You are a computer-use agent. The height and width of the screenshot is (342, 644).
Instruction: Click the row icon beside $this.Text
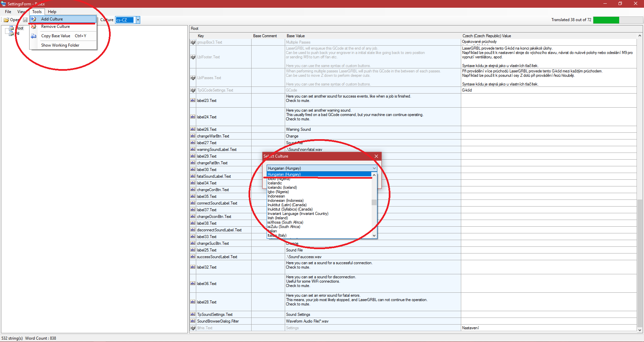tap(193, 328)
